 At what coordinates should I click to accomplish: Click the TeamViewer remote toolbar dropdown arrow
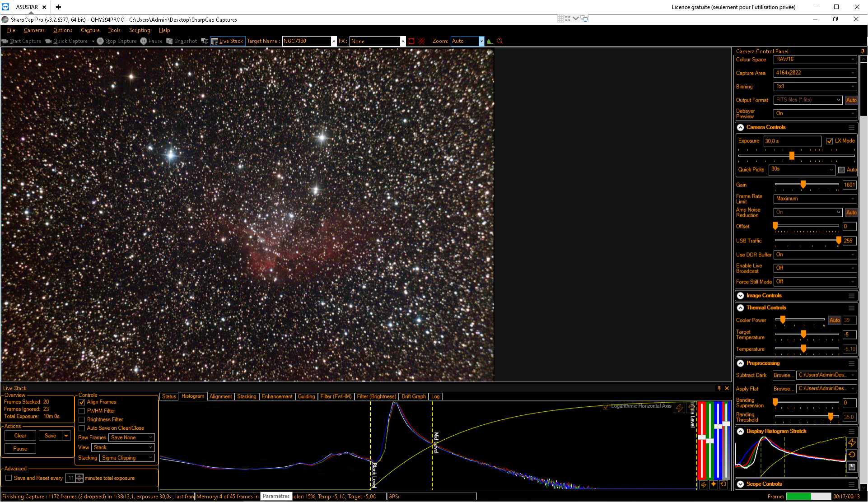point(576,19)
